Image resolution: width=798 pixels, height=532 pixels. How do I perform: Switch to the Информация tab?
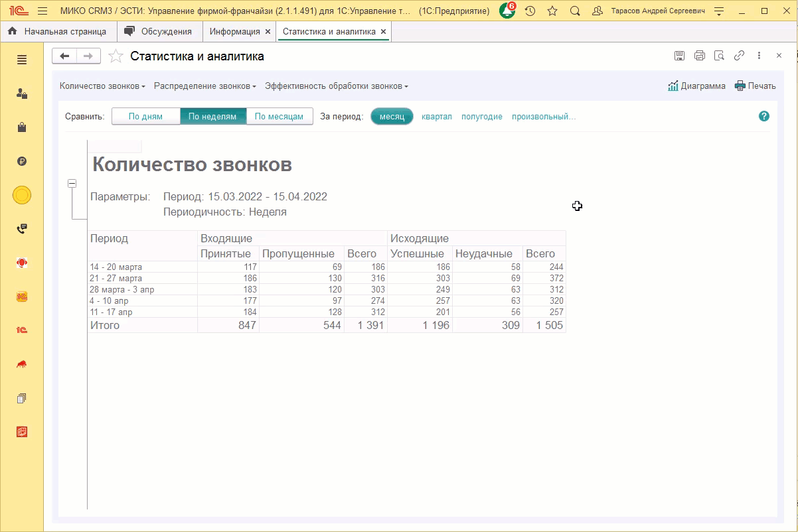[234, 31]
